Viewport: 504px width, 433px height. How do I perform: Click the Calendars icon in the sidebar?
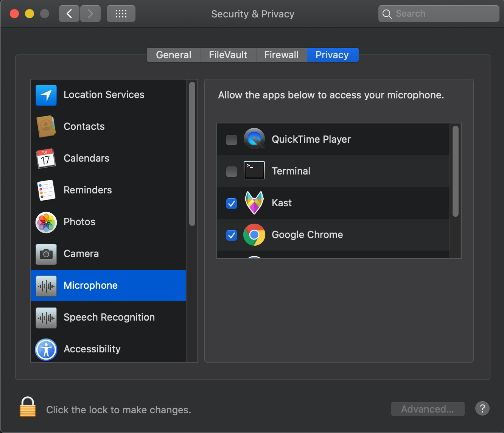(x=46, y=159)
